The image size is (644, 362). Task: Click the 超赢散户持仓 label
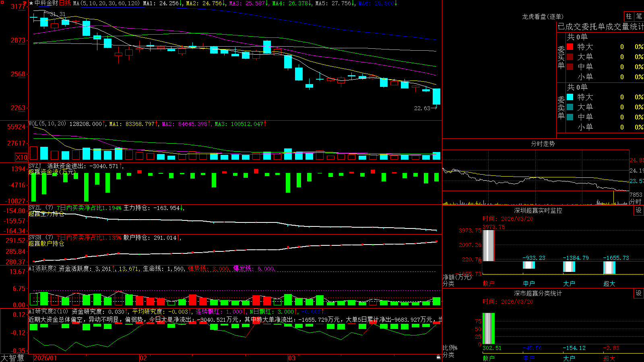coord(46,243)
